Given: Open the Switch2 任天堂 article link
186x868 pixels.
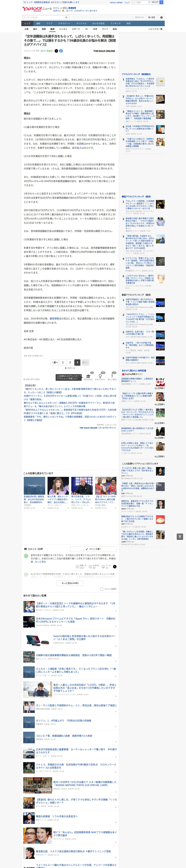Looking at the screenshot, I should [x=84, y=638].
